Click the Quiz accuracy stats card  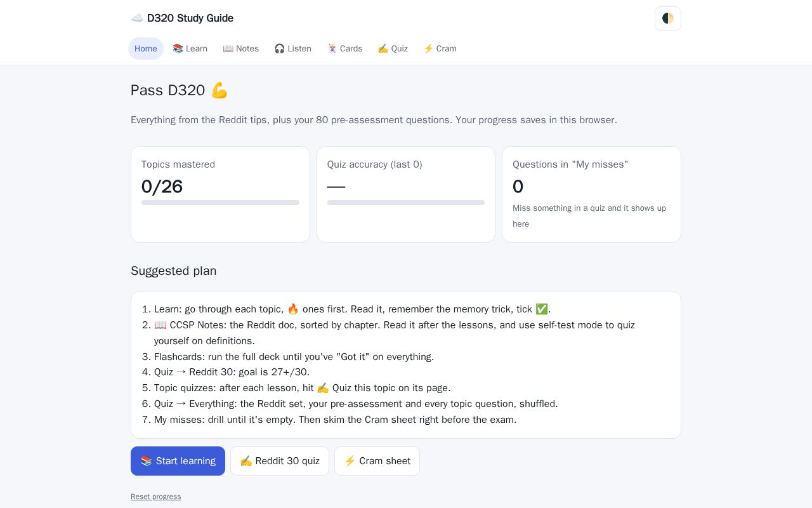click(x=406, y=194)
